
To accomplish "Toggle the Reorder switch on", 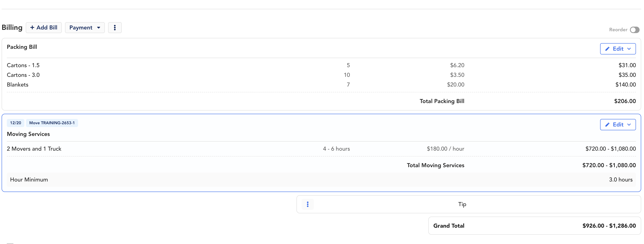I will (x=635, y=30).
